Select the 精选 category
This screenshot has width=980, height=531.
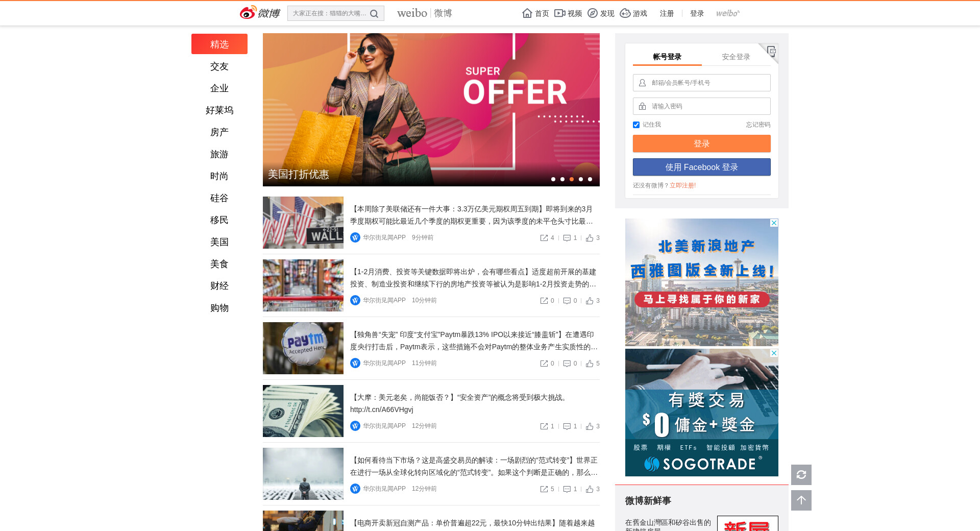[x=219, y=44]
